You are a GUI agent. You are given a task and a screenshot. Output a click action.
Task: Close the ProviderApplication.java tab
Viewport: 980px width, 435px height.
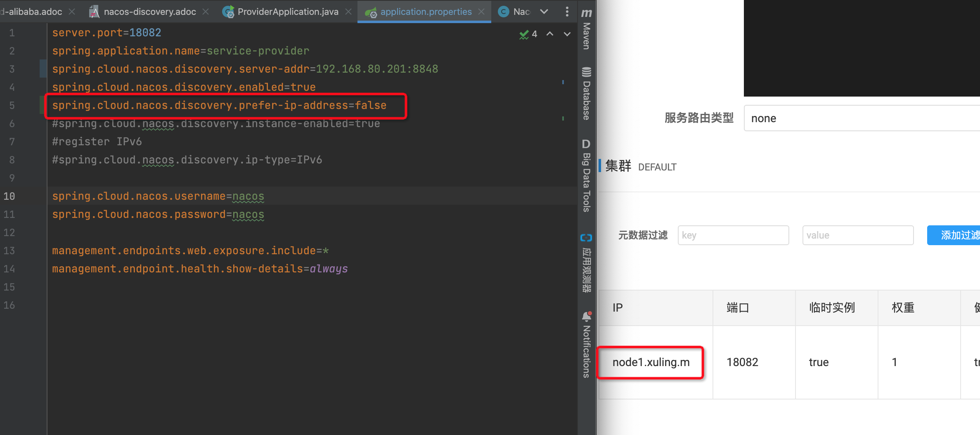click(x=348, y=12)
